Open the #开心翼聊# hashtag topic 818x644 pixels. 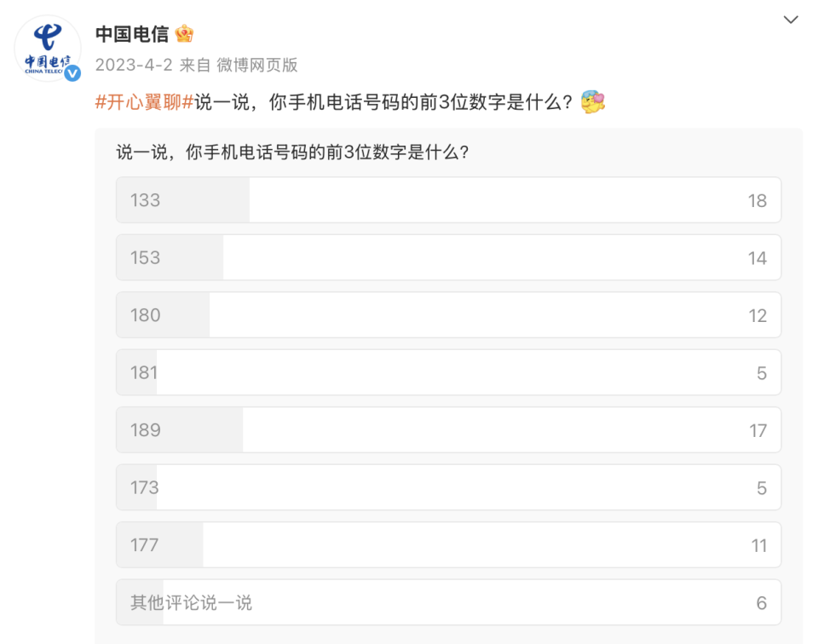coord(144,103)
